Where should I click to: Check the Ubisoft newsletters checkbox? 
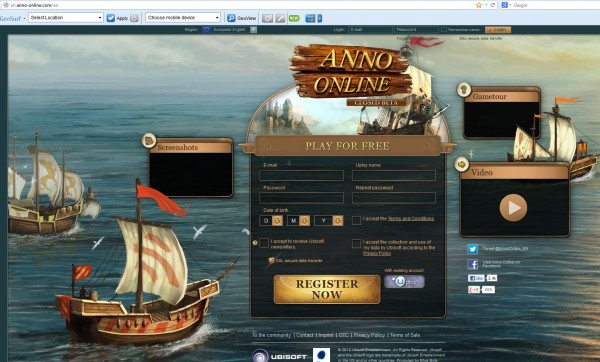[264, 243]
